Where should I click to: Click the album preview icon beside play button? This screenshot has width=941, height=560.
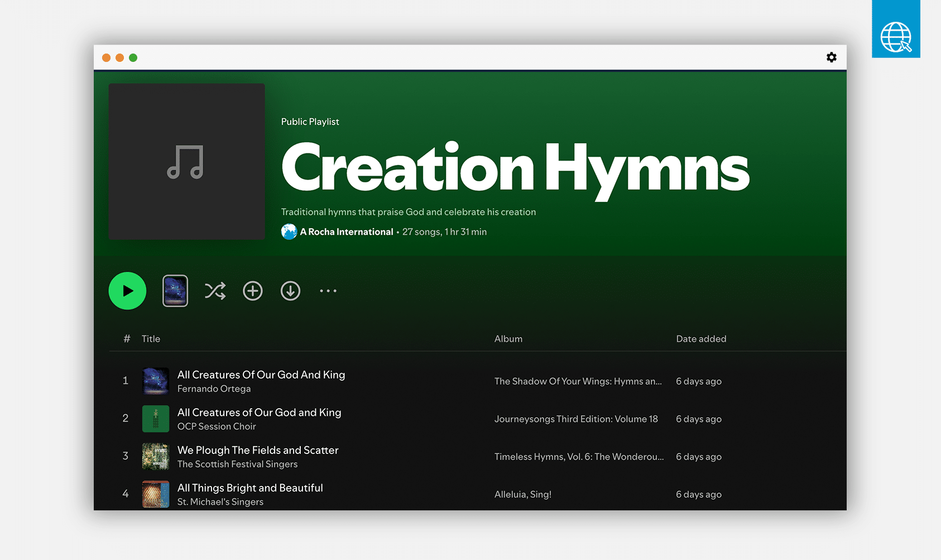pos(175,291)
